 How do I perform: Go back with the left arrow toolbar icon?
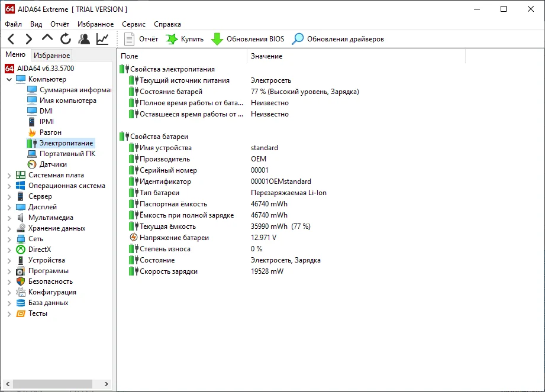[11, 39]
